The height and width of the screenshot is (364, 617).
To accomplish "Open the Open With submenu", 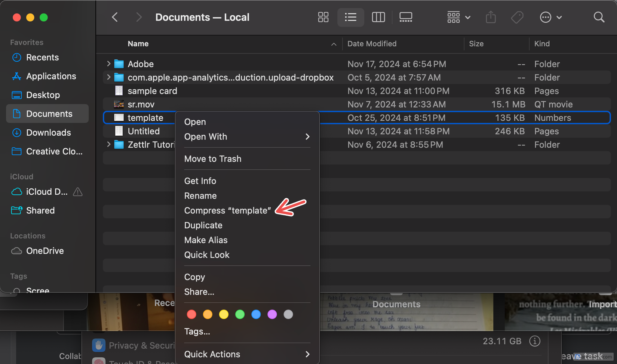I will [206, 136].
